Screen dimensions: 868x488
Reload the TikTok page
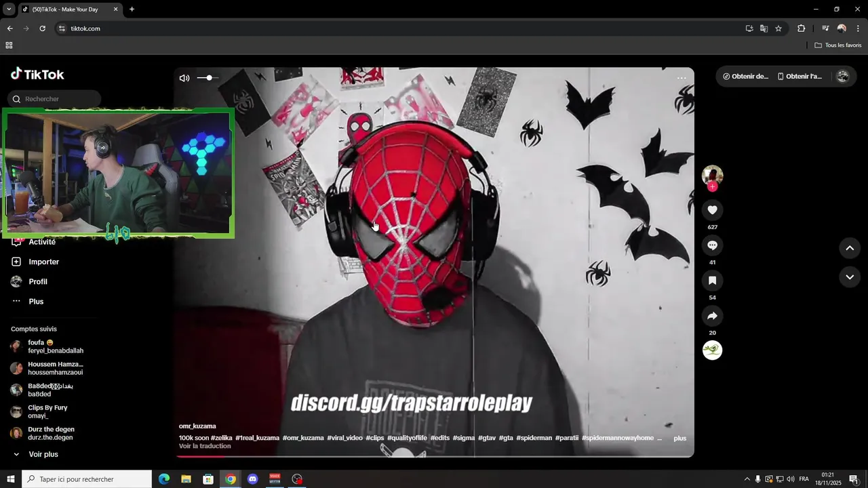pyautogui.click(x=42, y=28)
